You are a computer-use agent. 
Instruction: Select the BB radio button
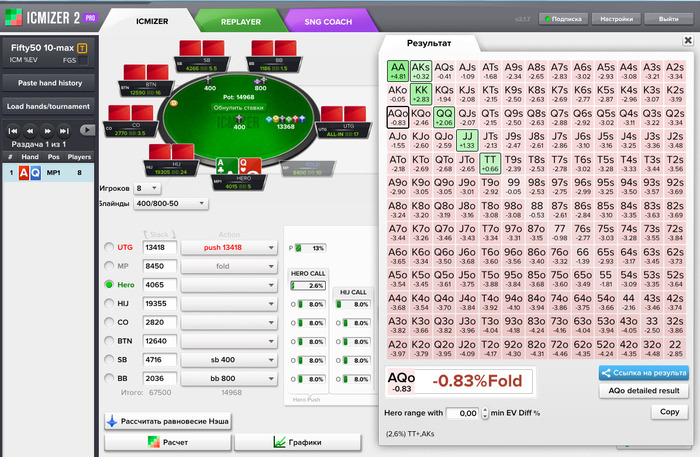pyautogui.click(x=109, y=378)
